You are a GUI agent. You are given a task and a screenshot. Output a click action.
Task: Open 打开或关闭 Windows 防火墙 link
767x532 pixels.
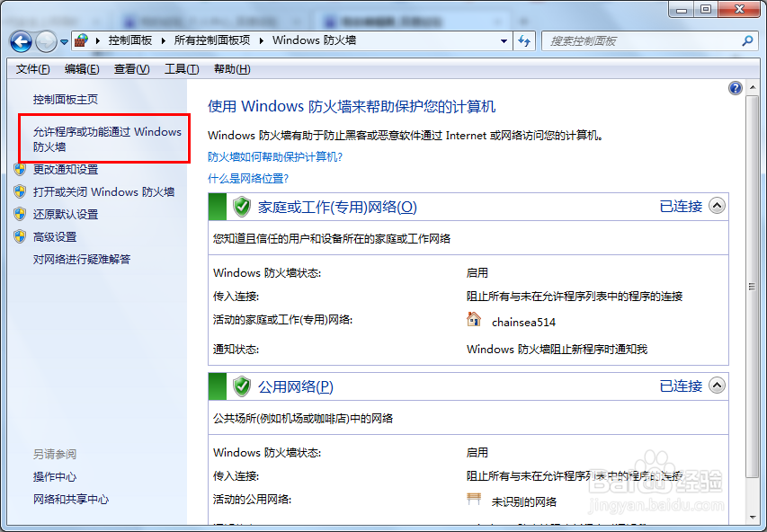pyautogui.click(x=103, y=191)
